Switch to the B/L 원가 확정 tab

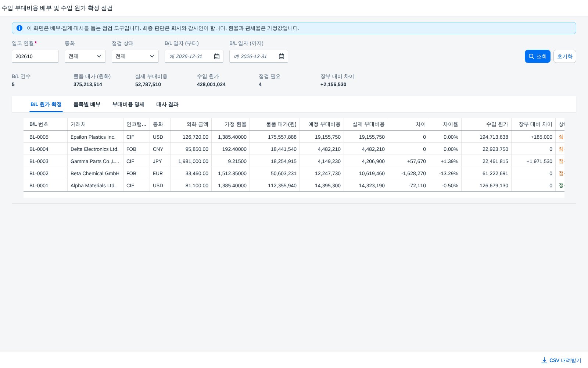[x=46, y=105]
